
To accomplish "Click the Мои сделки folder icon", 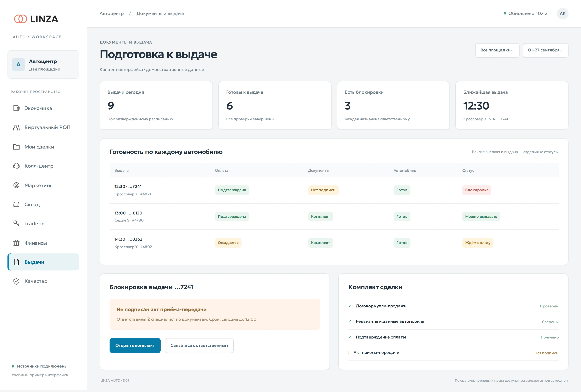I will 16,147.
